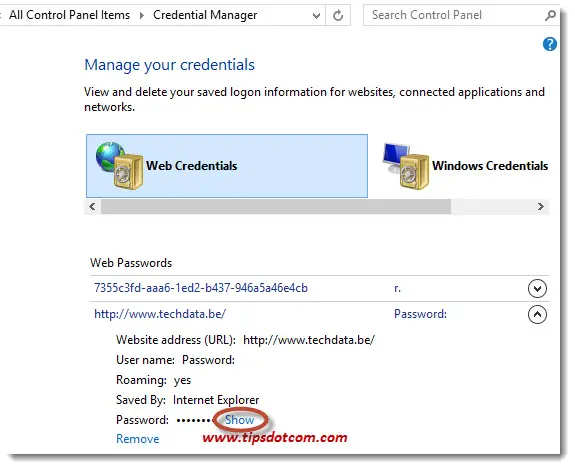Viewport: 575px width, 469px height.
Task: Click the horizontal scrollbar thumb
Action: (x=276, y=206)
